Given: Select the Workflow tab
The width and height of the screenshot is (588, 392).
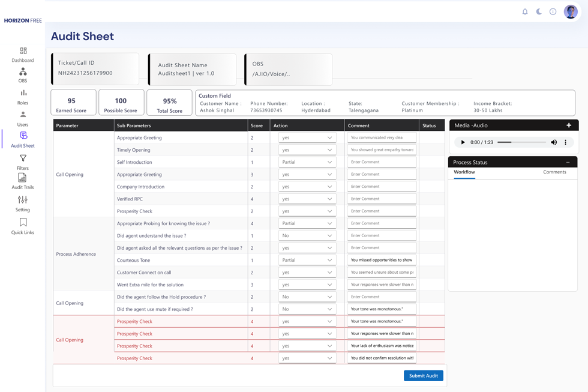Looking at the screenshot, I should 464,172.
